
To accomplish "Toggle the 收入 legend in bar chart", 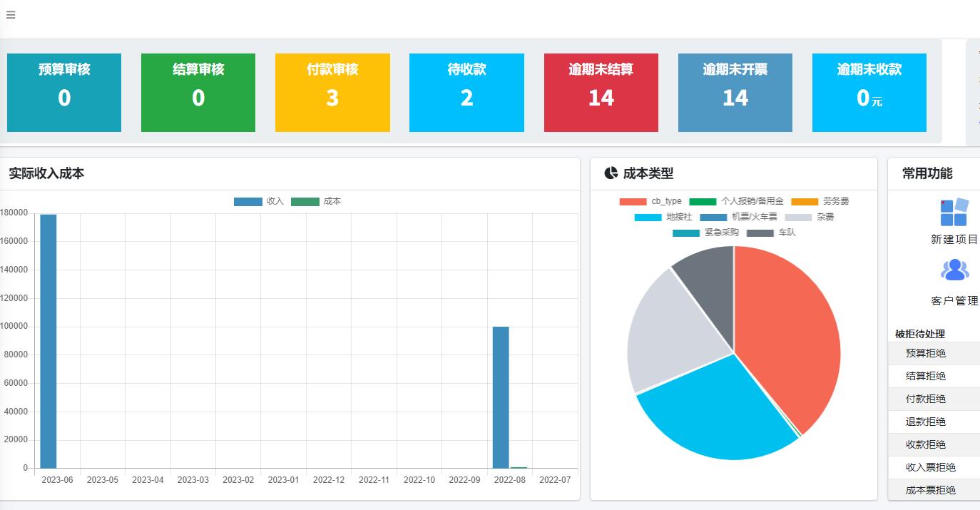I will (x=259, y=202).
